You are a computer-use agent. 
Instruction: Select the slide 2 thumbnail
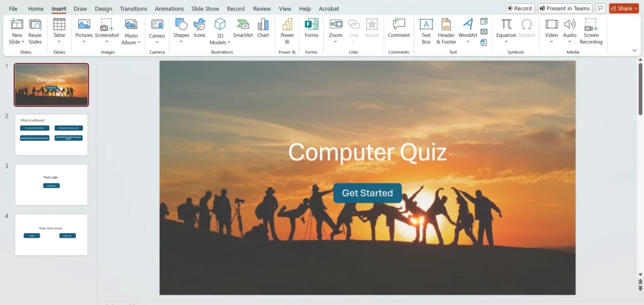tap(51, 135)
